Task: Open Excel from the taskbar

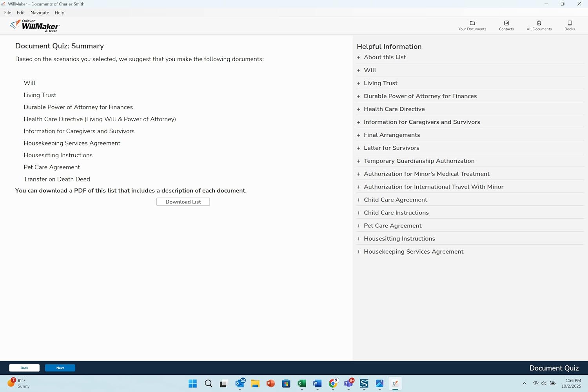Action: point(301,383)
